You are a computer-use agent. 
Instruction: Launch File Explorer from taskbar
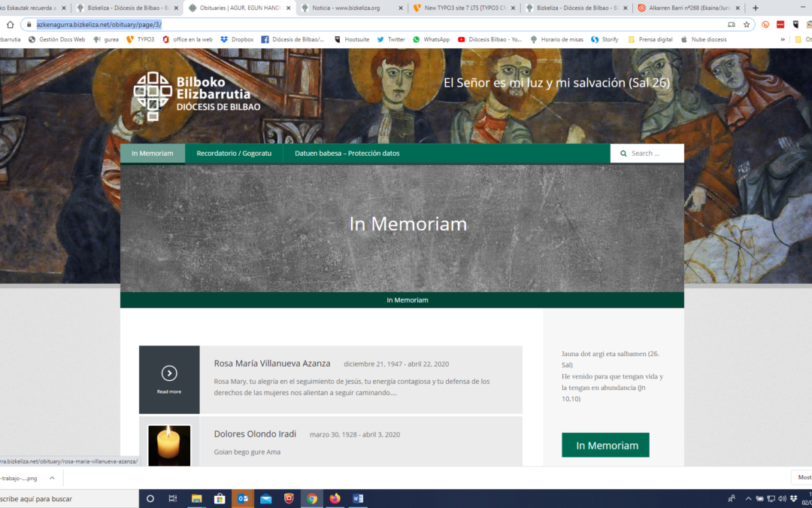click(196, 499)
